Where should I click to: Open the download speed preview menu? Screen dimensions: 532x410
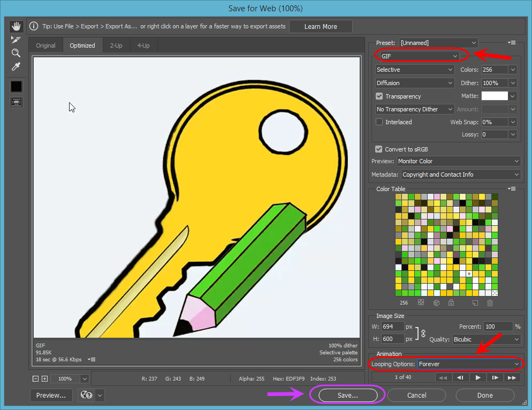coord(92,359)
